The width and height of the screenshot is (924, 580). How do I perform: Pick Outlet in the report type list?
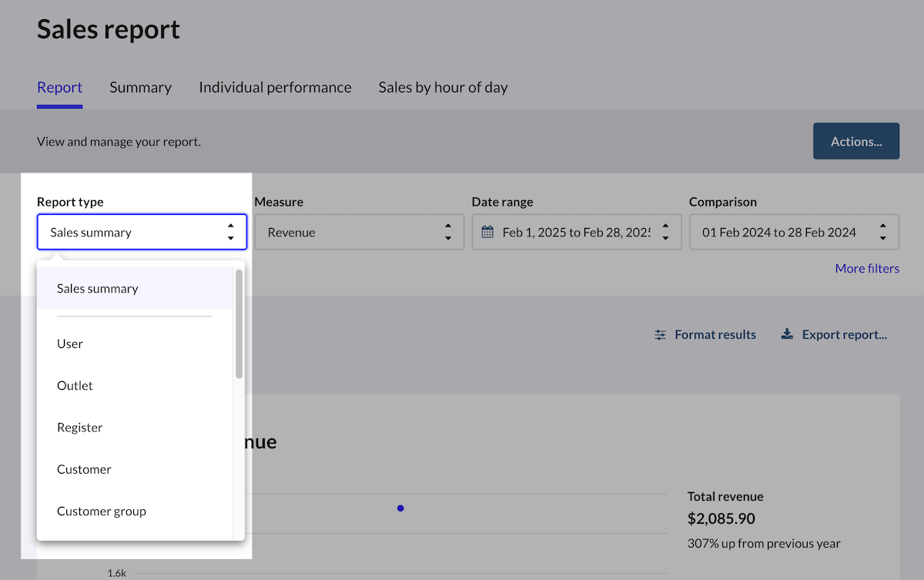[x=75, y=386]
